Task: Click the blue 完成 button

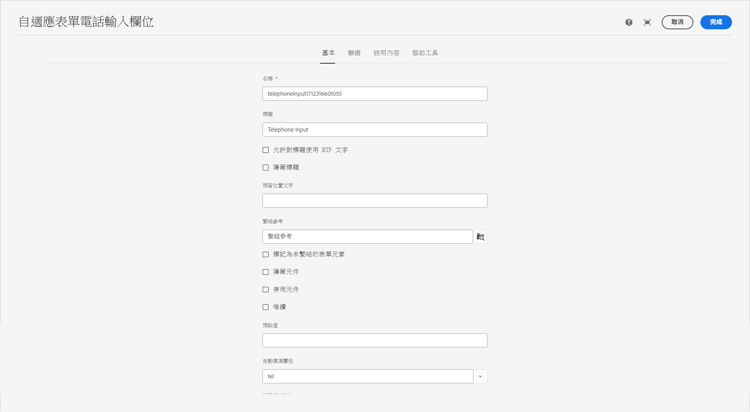Action: pyautogui.click(x=716, y=22)
